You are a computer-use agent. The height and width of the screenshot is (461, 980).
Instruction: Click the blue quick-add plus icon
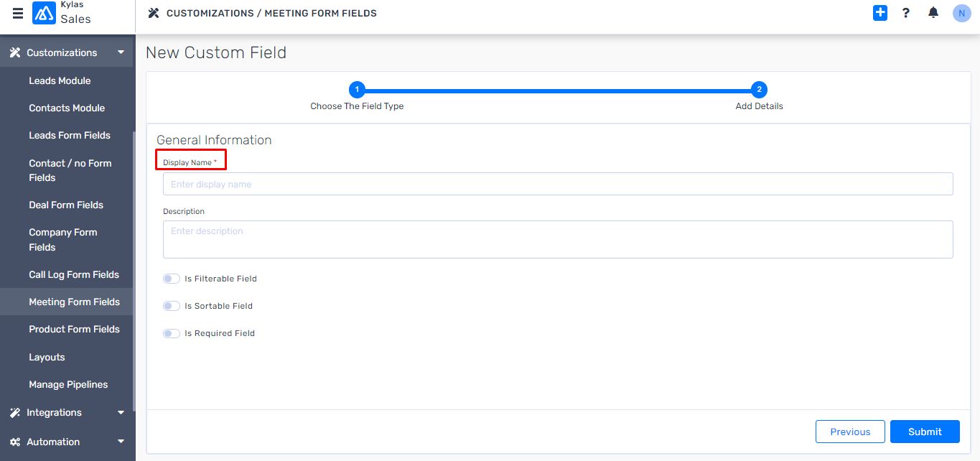[880, 13]
